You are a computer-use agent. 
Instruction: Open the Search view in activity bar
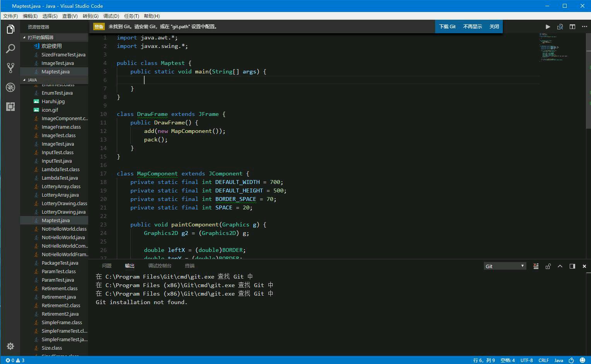[10, 49]
